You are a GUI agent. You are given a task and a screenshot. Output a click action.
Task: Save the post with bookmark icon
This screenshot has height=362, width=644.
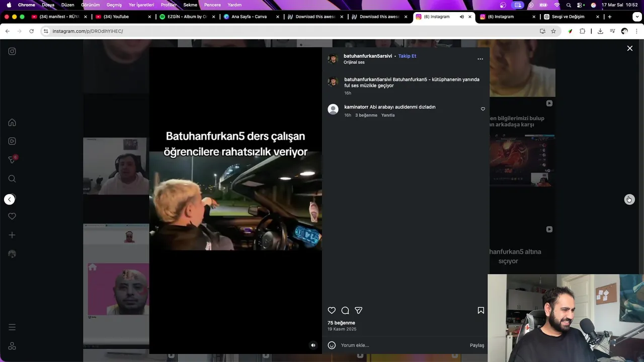coord(480,311)
